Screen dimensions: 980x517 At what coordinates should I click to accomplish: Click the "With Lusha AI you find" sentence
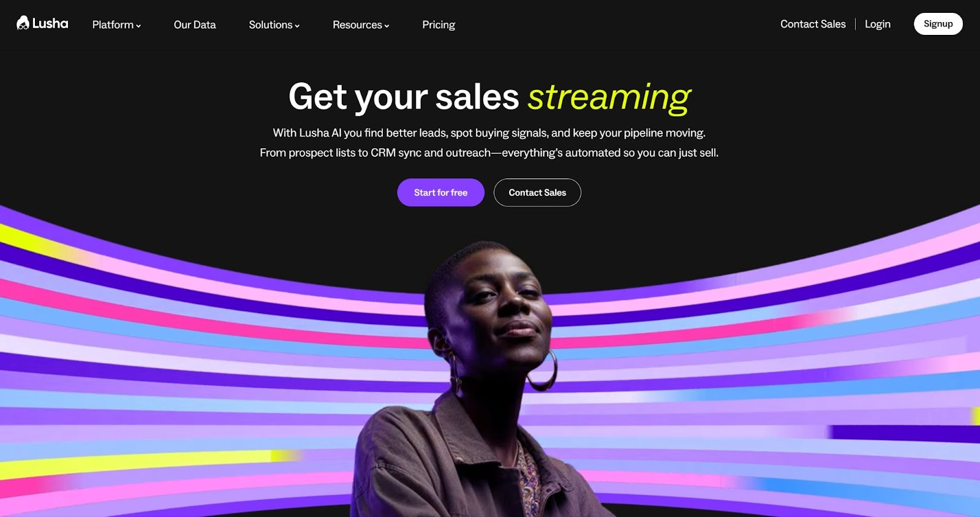(x=489, y=132)
